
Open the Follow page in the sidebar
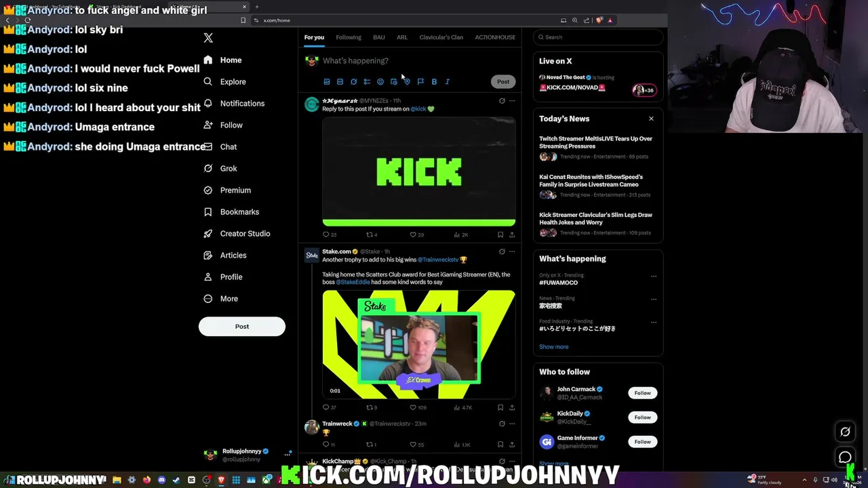[222, 125]
